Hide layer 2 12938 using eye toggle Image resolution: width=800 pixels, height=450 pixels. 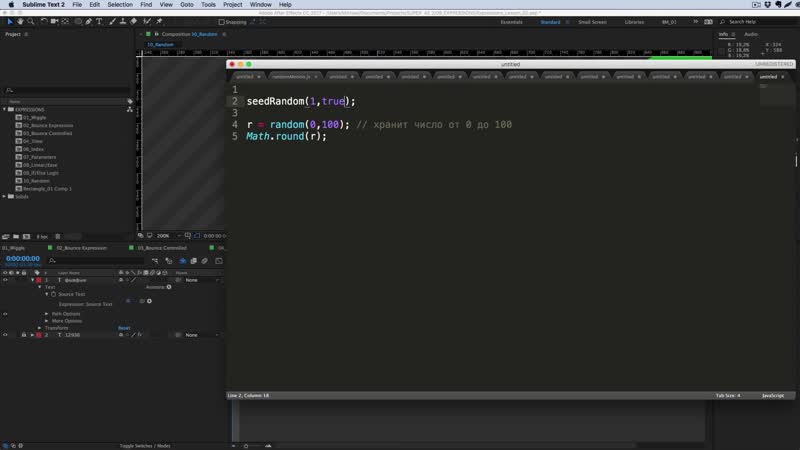5,335
